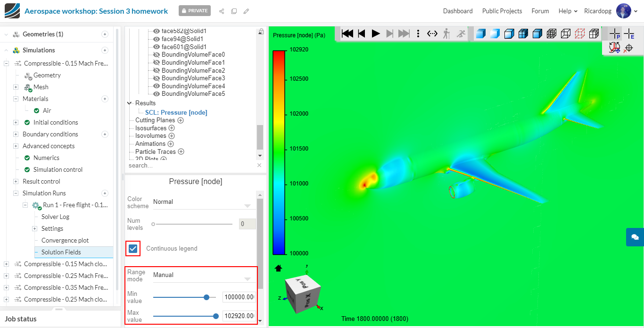Show BoundingVolumeFace2
644x328 pixels.
click(157, 70)
